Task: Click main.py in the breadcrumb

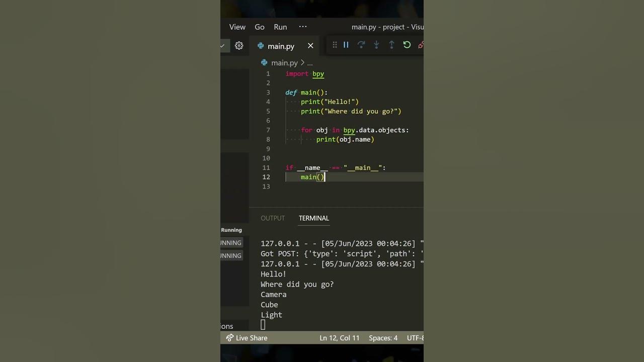Action: (x=284, y=63)
